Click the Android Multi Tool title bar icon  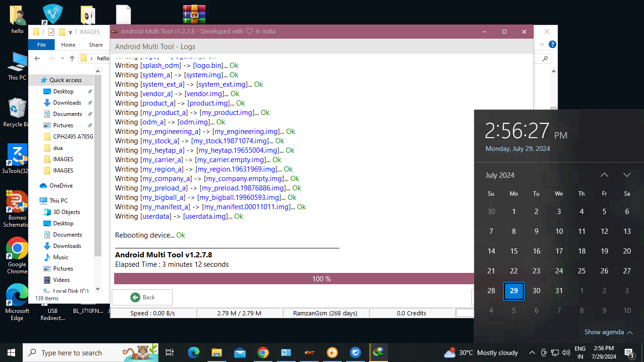115,32
